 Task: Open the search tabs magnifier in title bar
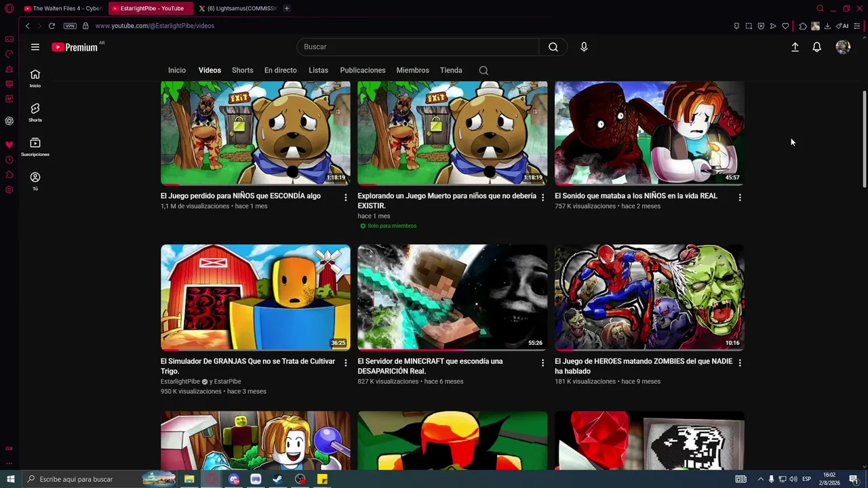click(820, 8)
